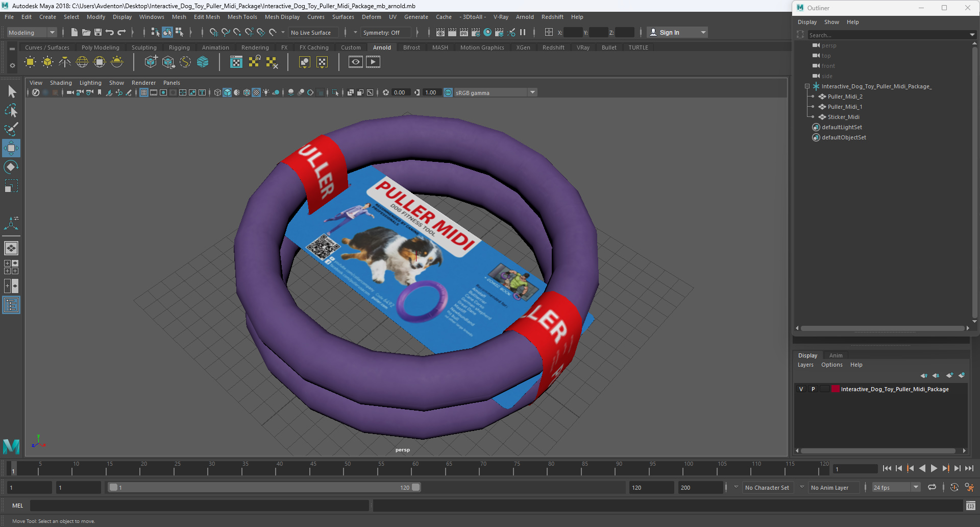The image size is (980, 527).
Task: Toggle visibility V of the display layer
Action: [x=801, y=389]
